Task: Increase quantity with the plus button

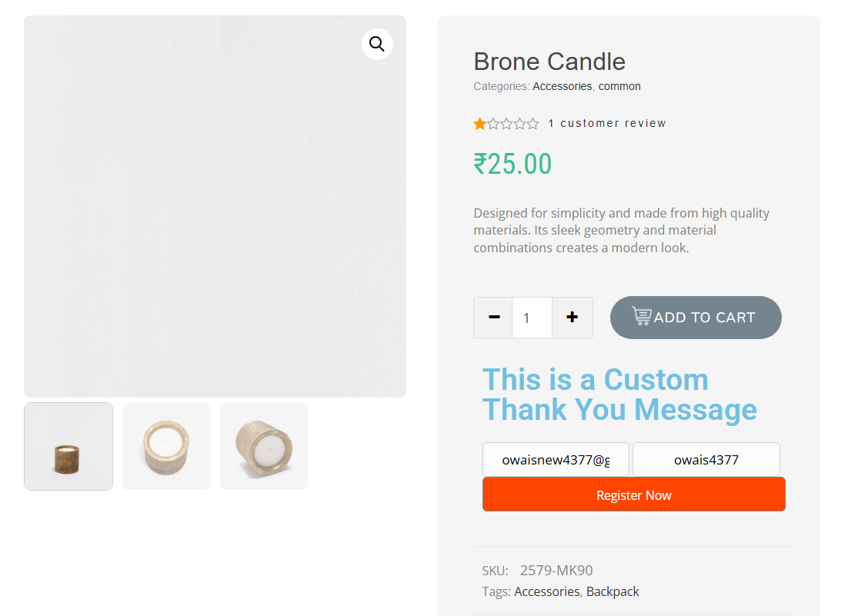Action: pyautogui.click(x=572, y=318)
